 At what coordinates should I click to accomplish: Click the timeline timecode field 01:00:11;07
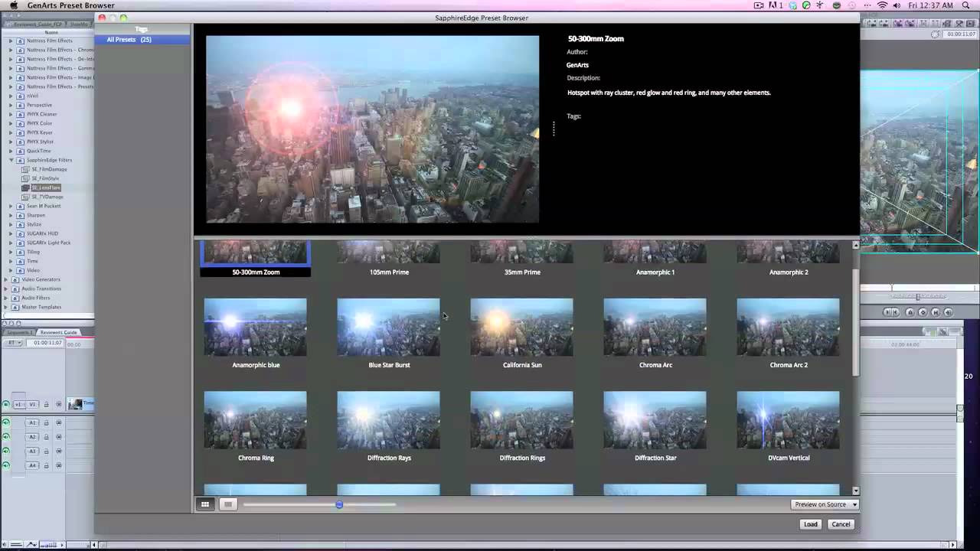[45, 343]
